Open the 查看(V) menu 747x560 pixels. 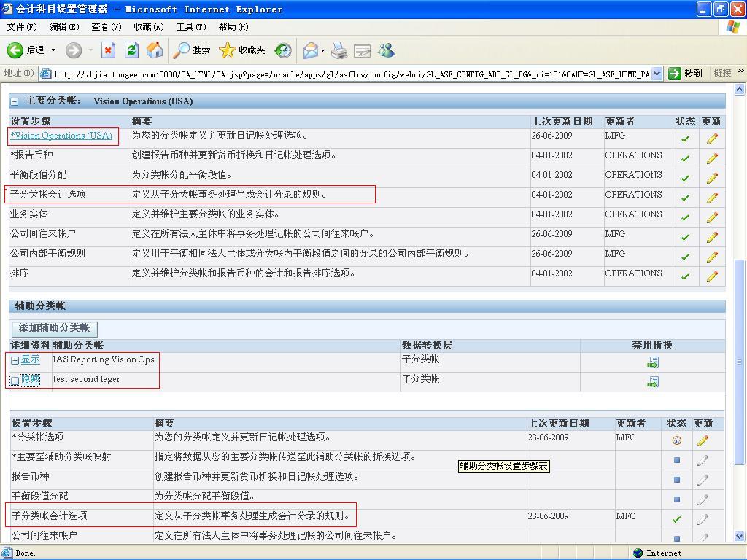tap(107, 27)
